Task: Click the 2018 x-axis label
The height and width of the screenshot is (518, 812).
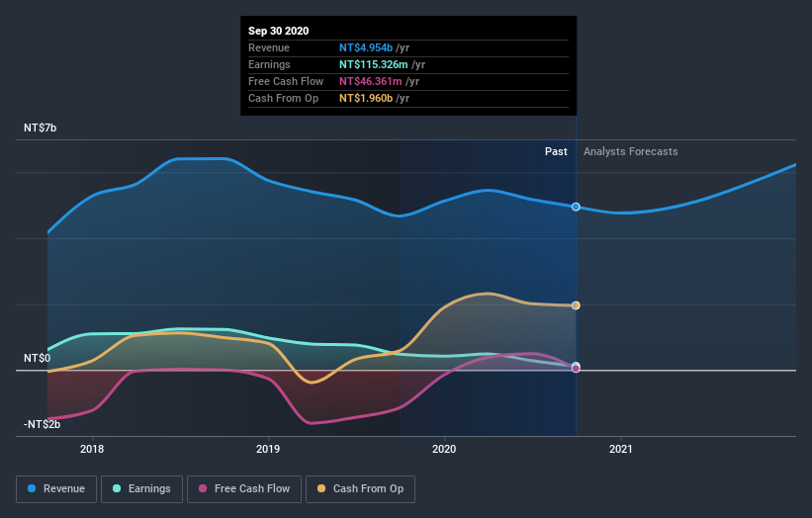Action: [92, 449]
